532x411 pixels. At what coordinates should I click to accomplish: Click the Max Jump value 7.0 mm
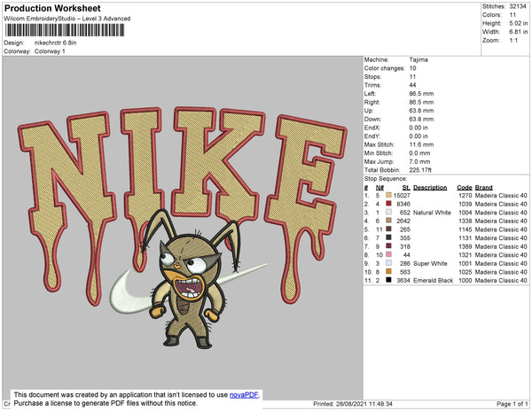point(419,161)
